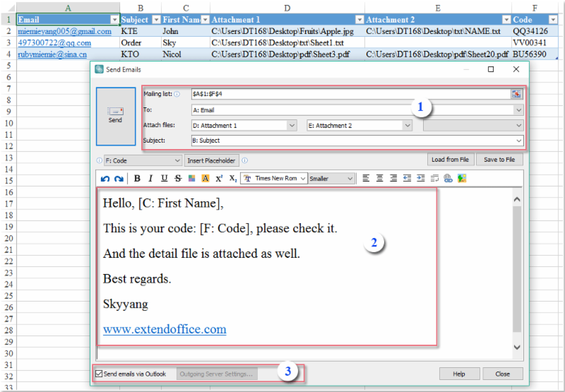Image resolution: width=565 pixels, height=392 pixels.
Task: Align text left
Action: point(366,178)
